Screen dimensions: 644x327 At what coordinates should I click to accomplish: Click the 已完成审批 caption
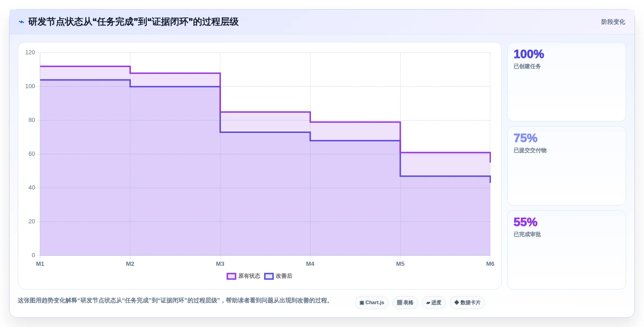tap(527, 234)
